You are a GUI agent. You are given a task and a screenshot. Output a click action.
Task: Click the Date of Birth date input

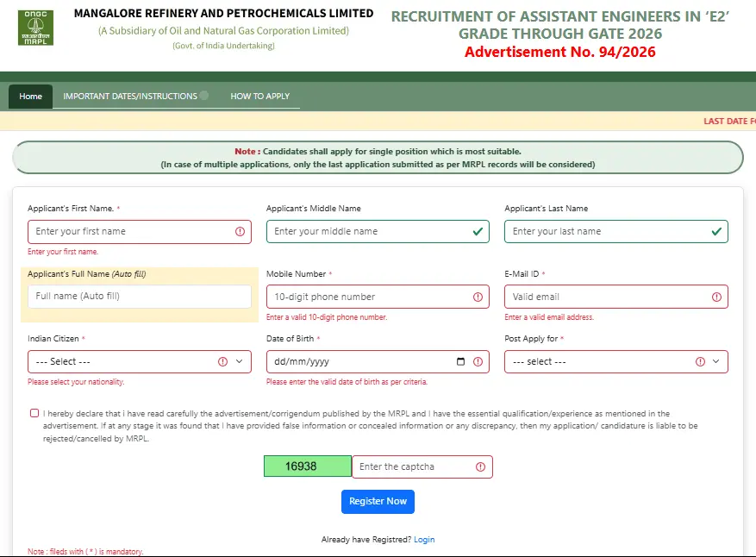pyautogui.click(x=378, y=361)
